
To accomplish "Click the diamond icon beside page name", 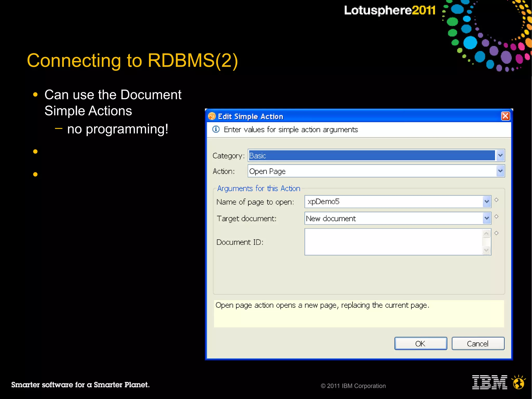I will [496, 200].
